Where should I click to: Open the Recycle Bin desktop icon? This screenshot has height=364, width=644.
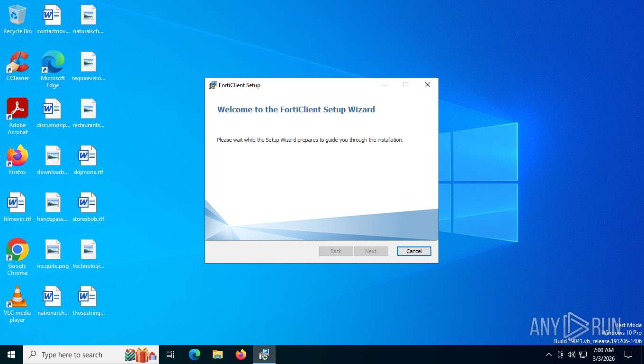point(18,20)
